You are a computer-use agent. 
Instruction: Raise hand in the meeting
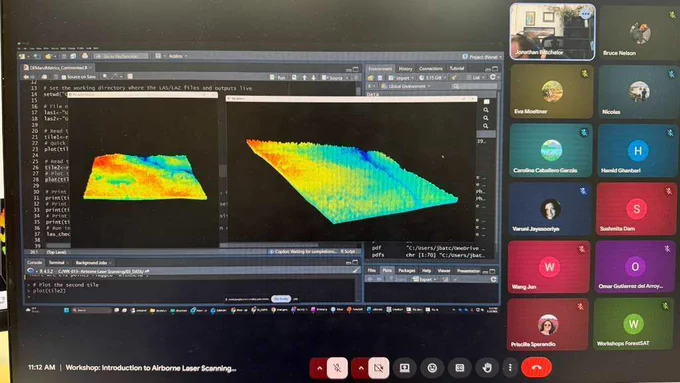click(487, 368)
